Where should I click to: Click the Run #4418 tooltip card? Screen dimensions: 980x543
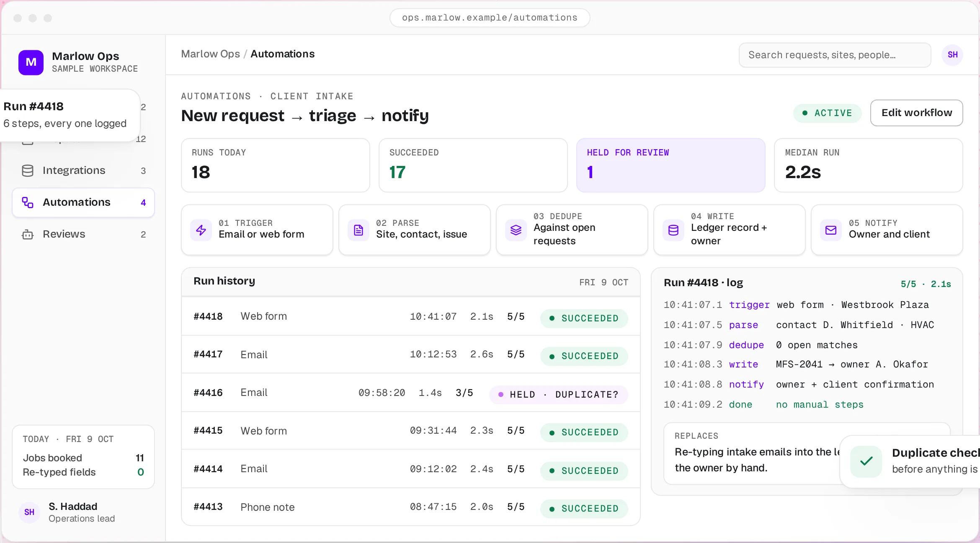click(x=70, y=115)
